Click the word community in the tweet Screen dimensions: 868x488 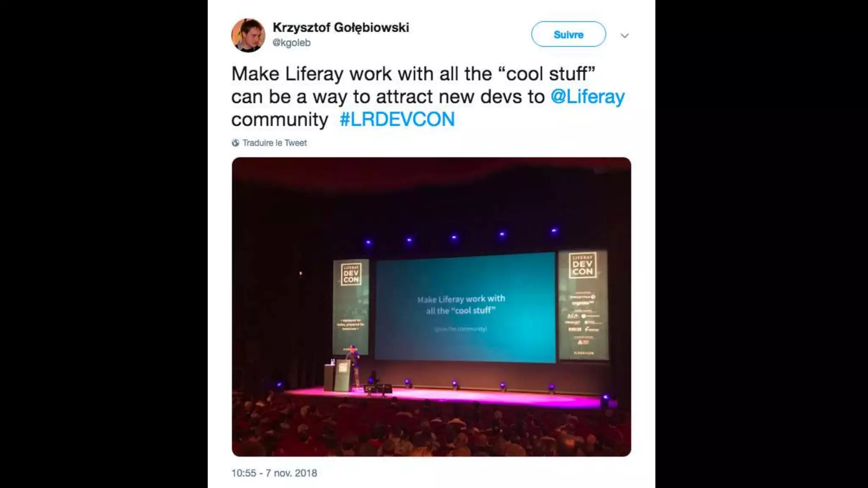click(x=280, y=119)
